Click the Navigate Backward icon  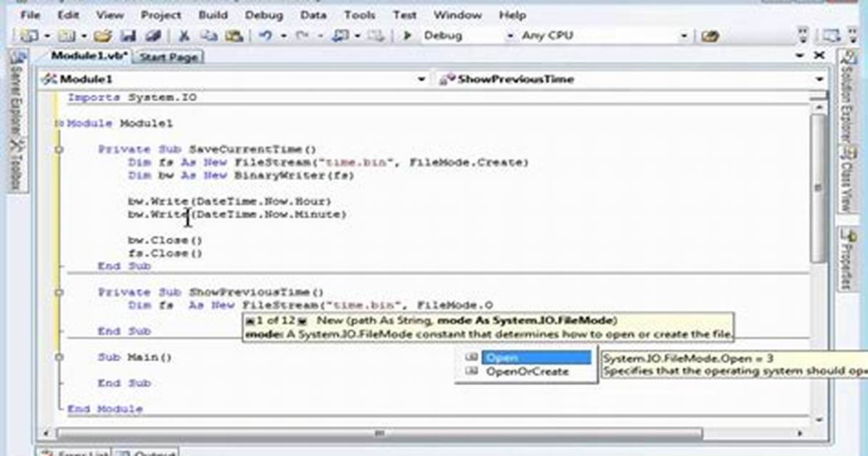[340, 36]
